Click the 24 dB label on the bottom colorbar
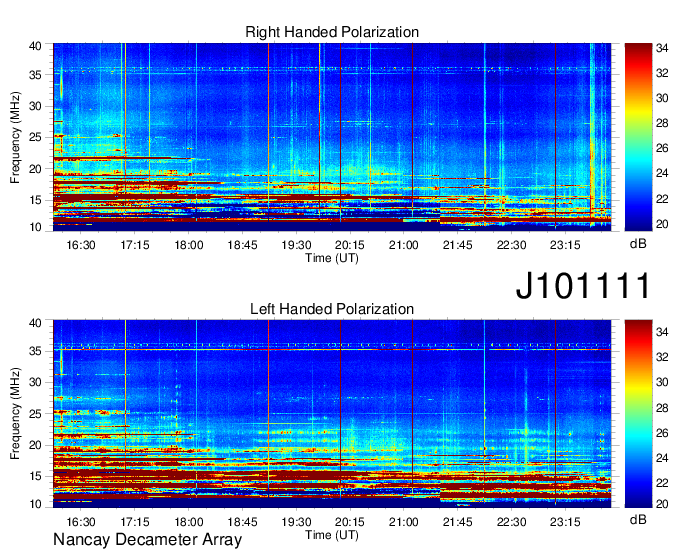 coord(662,458)
